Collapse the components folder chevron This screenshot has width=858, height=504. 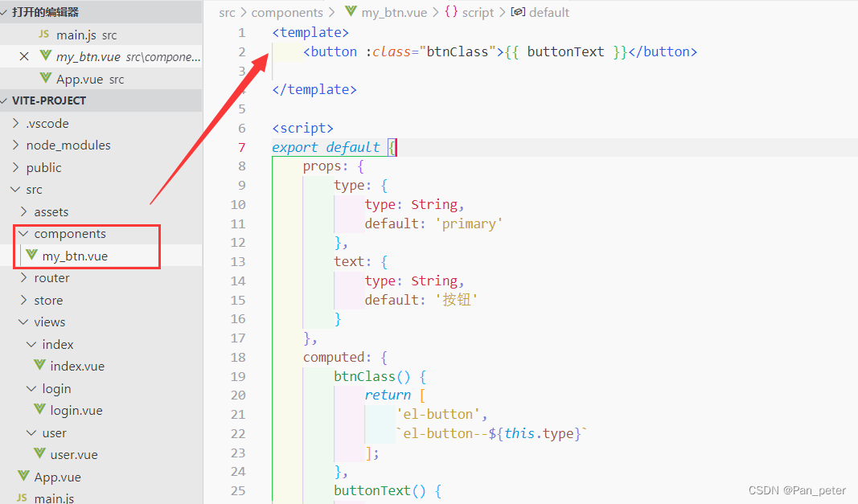click(23, 234)
